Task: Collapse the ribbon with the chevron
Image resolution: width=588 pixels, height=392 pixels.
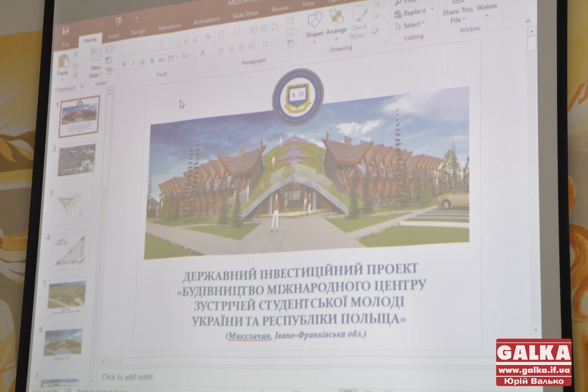Action: point(528,21)
